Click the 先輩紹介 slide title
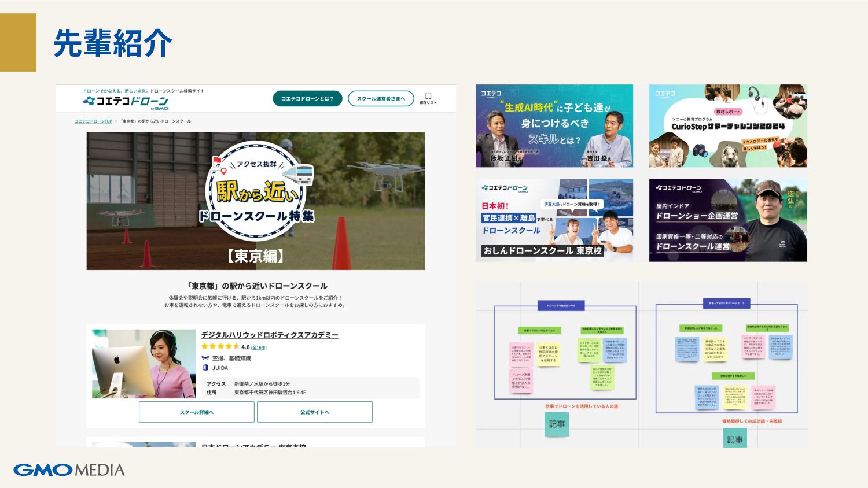 113,43
